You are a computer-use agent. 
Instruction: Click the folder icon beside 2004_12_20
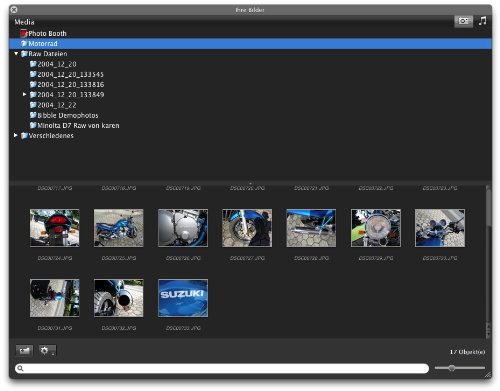33,64
